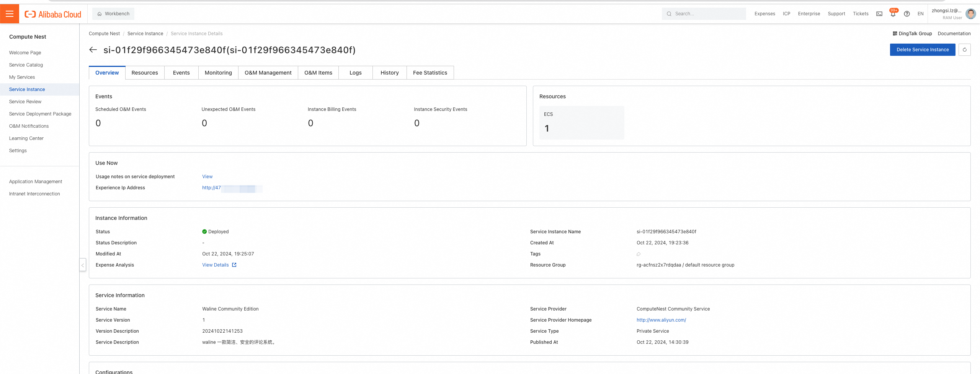Open Settings in sidebar

coord(18,151)
